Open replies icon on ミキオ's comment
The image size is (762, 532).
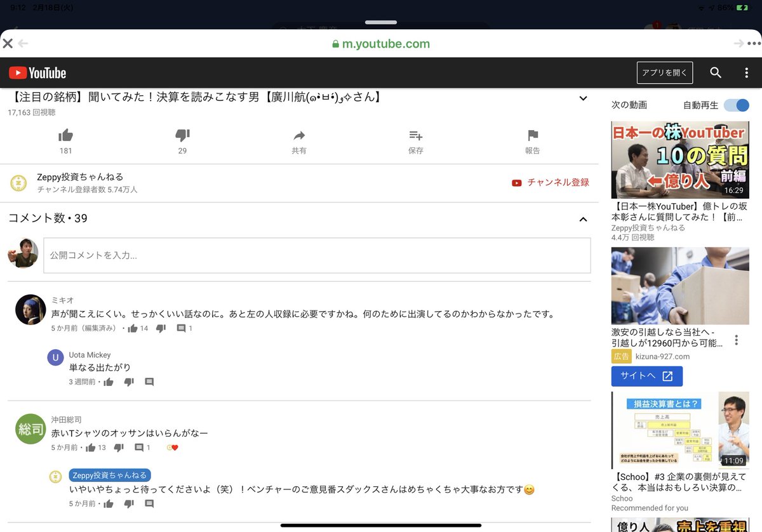click(x=181, y=328)
